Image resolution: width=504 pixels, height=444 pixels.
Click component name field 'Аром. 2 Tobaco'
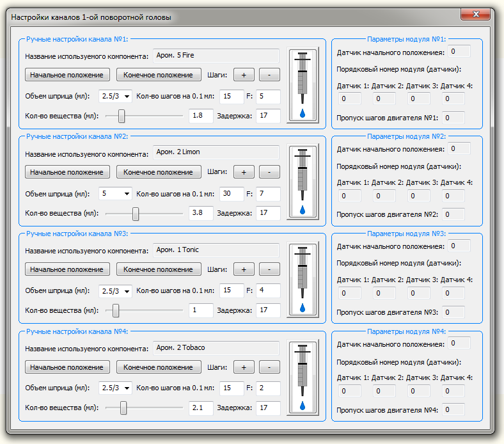coord(216,348)
